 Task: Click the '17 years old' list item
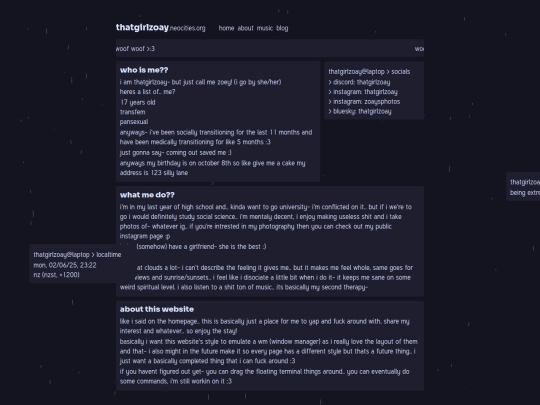(x=138, y=102)
